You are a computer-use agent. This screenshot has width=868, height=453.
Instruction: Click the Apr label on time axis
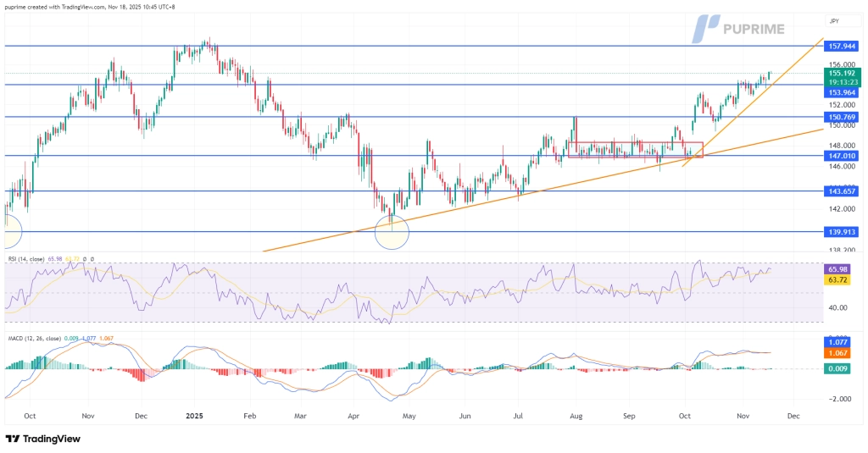pyautogui.click(x=353, y=416)
